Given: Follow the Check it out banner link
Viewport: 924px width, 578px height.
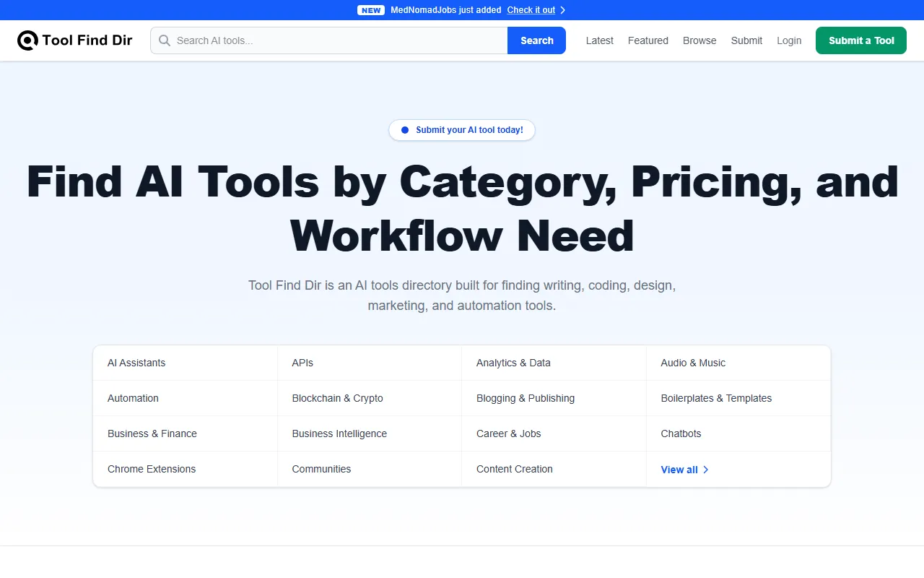Looking at the screenshot, I should tap(531, 10).
